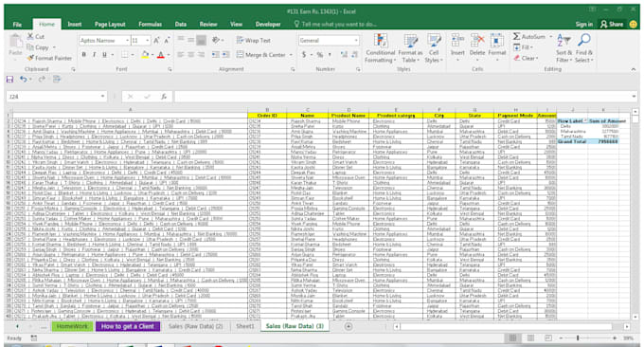The height and width of the screenshot is (347, 644).
Task: Open the Sheet1 sheet tab
Action: 245,326
